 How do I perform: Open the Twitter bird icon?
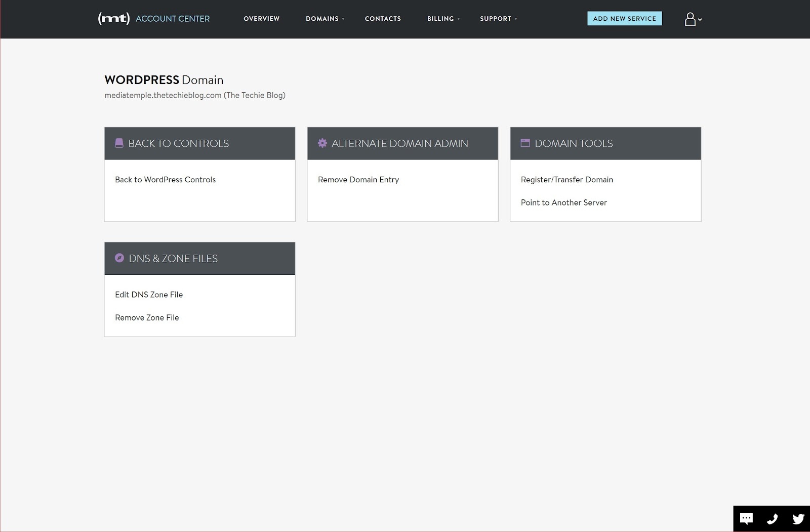click(x=798, y=519)
